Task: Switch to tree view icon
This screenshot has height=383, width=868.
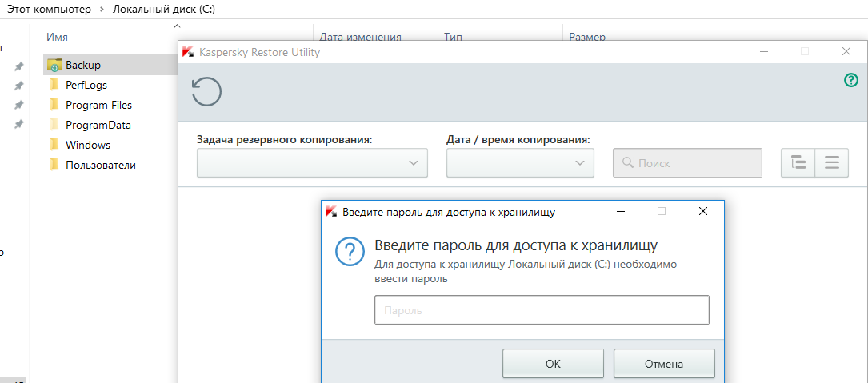Action: pyautogui.click(x=798, y=163)
